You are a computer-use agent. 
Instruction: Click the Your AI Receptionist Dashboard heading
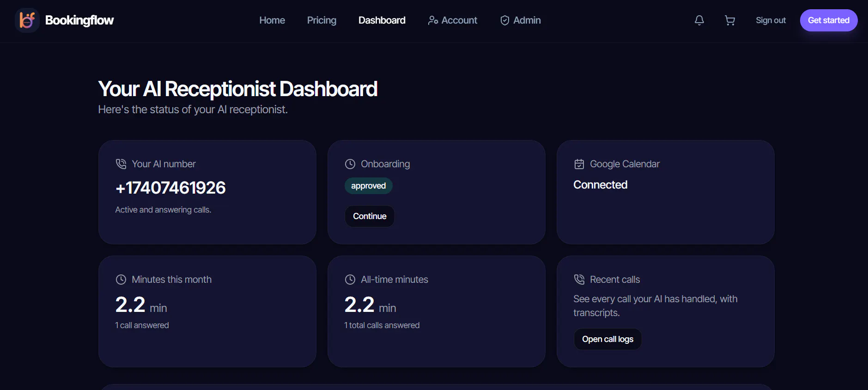click(238, 89)
